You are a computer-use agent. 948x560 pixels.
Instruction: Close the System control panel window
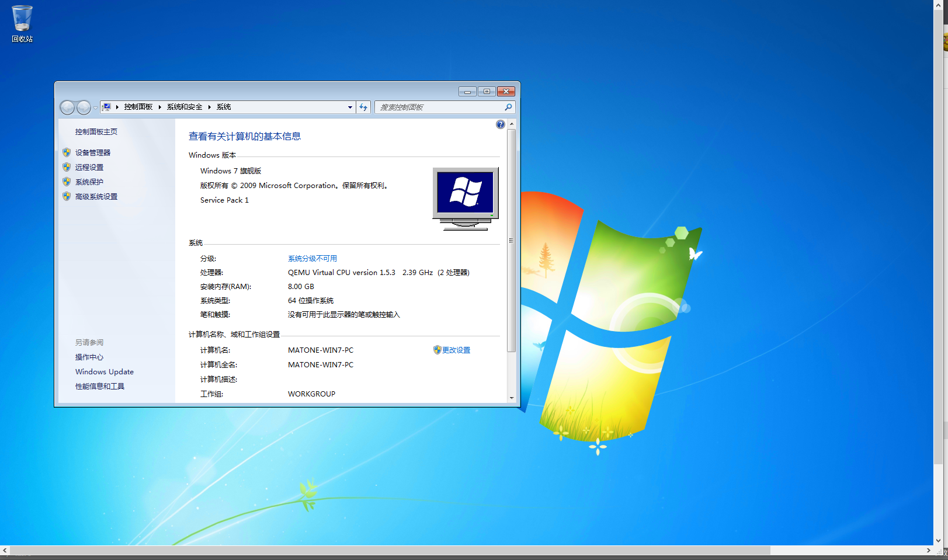coord(506,92)
